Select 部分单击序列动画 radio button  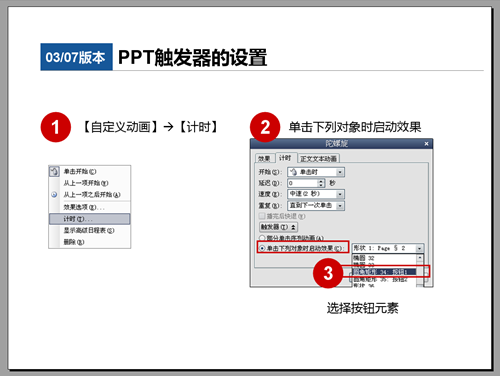tap(262, 238)
